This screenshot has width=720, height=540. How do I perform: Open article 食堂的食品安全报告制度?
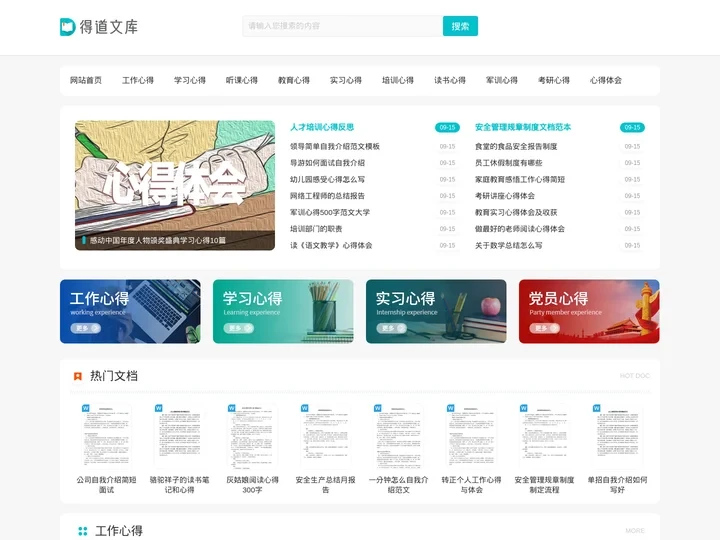(x=516, y=146)
